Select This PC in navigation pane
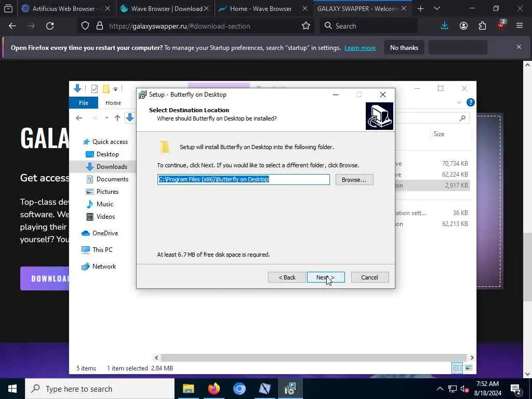Image resolution: width=532 pixels, height=399 pixels. click(102, 250)
